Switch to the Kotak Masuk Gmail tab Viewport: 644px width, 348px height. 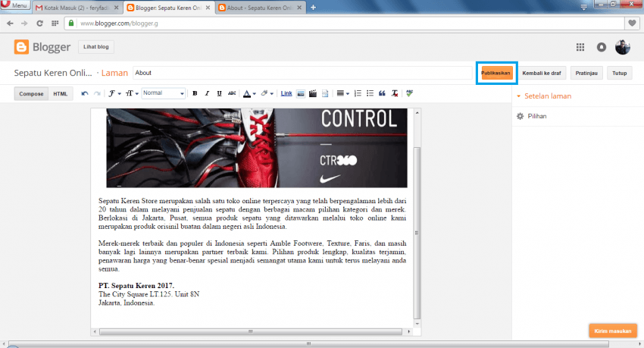pos(77,8)
